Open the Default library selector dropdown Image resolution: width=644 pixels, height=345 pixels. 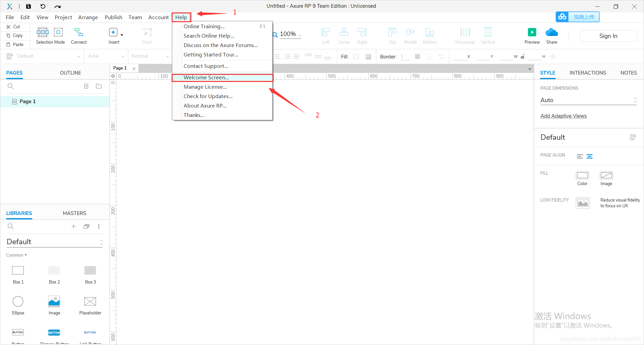(x=55, y=242)
